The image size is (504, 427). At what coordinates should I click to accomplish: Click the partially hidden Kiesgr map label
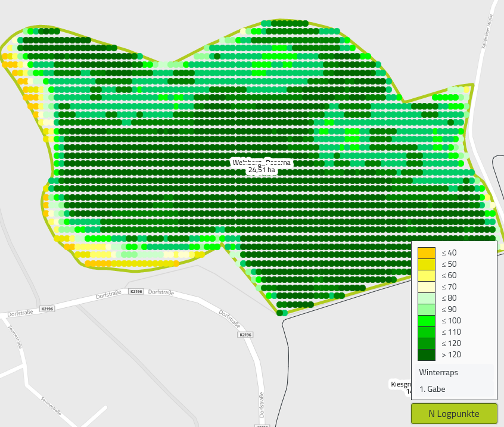coord(400,384)
